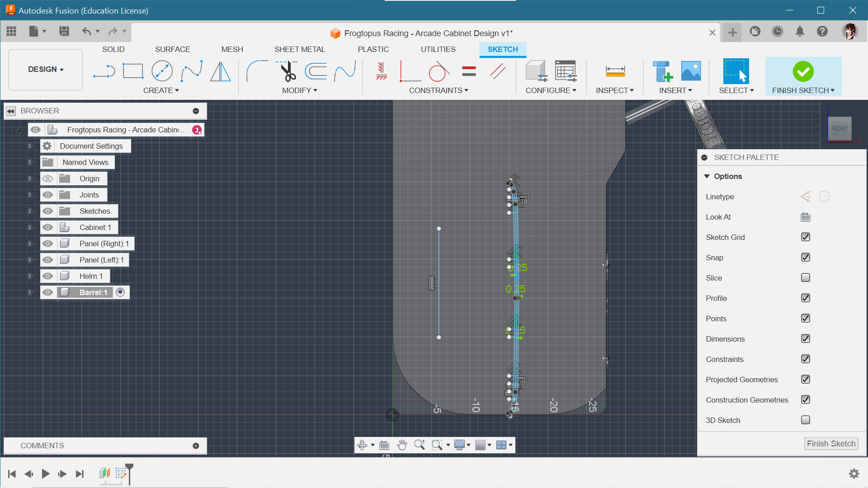Click the Insert Canvas image icon
Viewport: 868px width, 488px height.
(x=691, y=71)
